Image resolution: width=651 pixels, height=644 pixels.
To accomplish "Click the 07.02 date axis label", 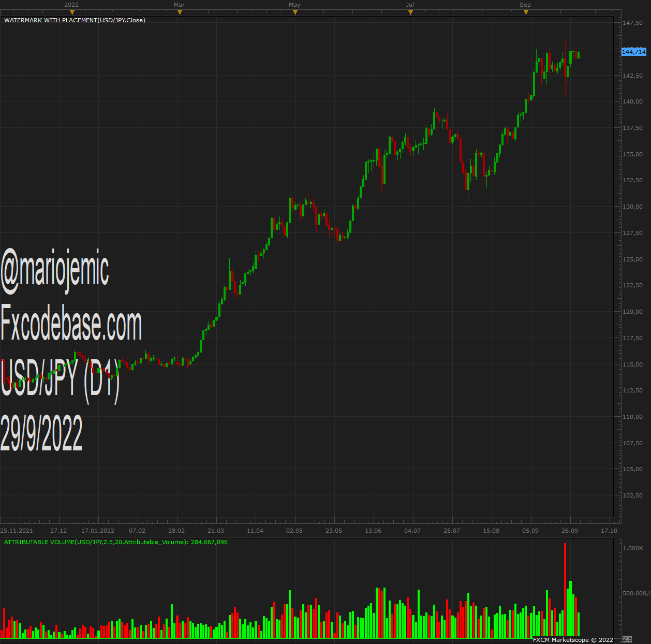I will pyautogui.click(x=137, y=531).
